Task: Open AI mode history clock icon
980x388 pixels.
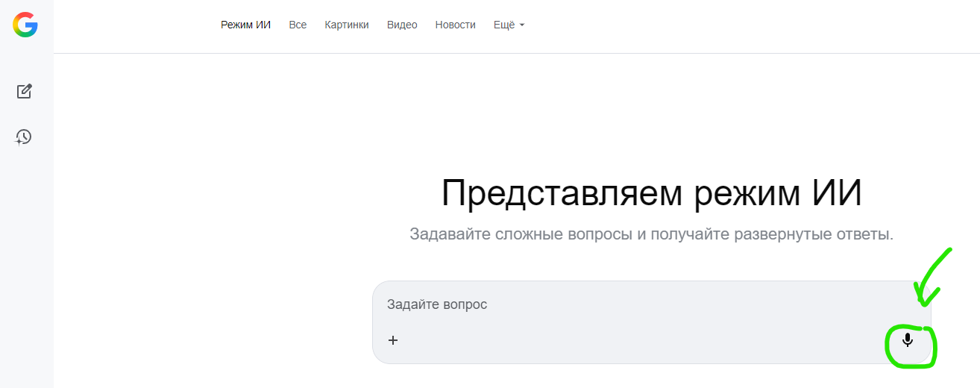Action: click(x=24, y=137)
